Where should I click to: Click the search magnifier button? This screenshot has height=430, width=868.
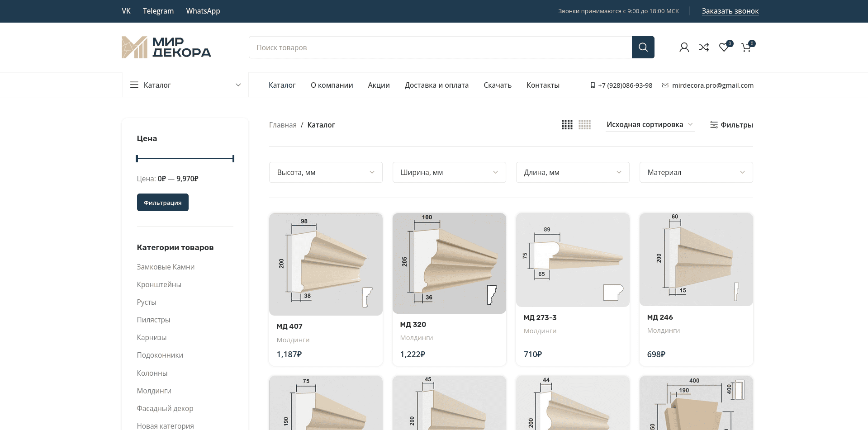tap(643, 47)
